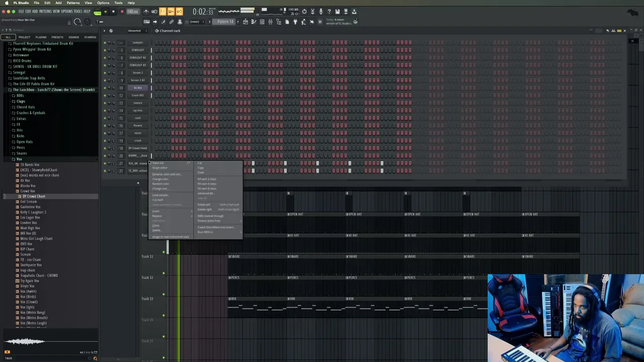Click the Serum 2 #2 channel button
Viewport: 644px width, 362px height.
138,80
